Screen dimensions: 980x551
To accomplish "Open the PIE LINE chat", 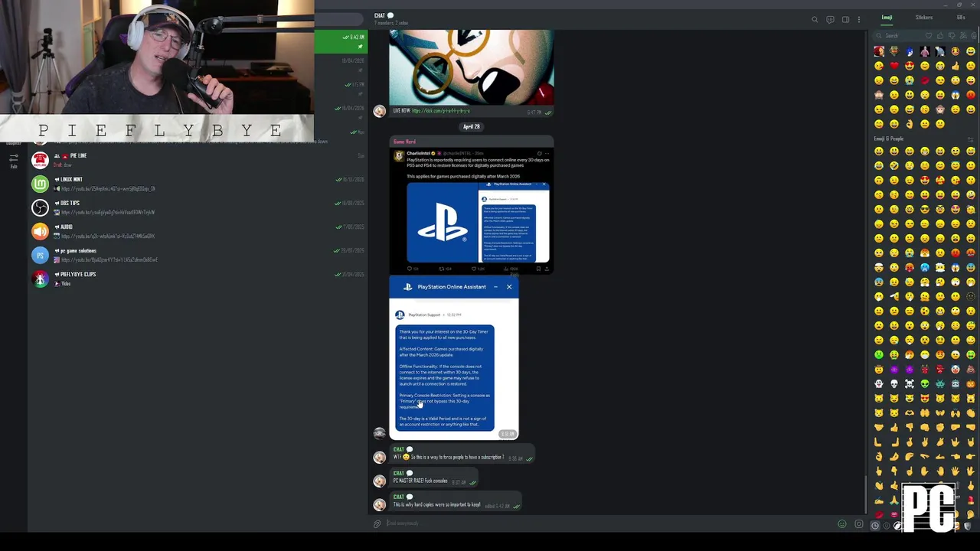I will tap(199, 160).
